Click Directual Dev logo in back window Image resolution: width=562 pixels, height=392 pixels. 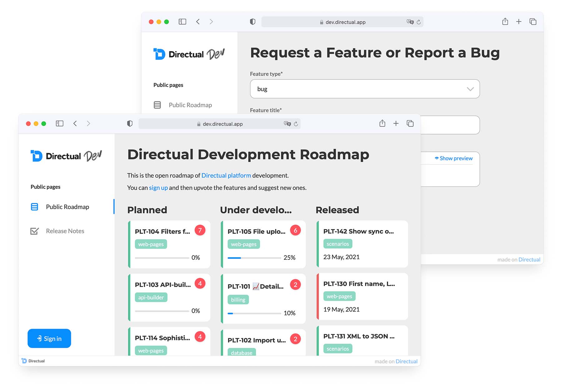[x=189, y=54]
